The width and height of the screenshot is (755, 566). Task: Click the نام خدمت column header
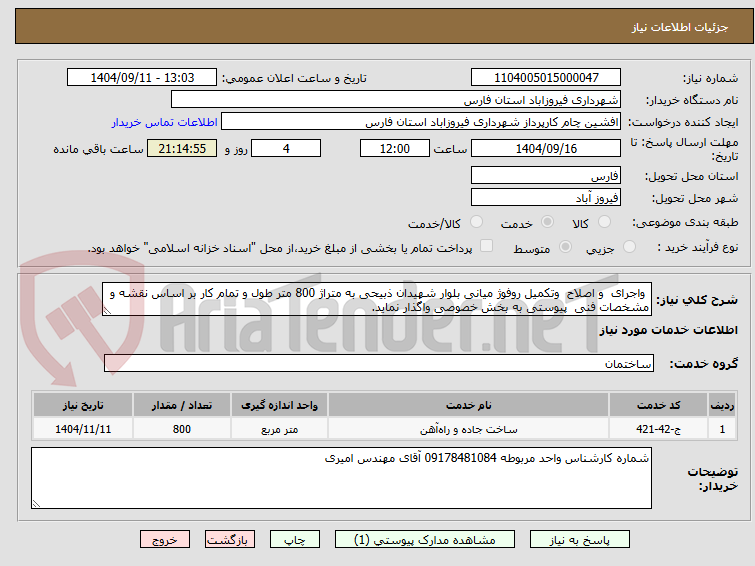pyautogui.click(x=469, y=405)
